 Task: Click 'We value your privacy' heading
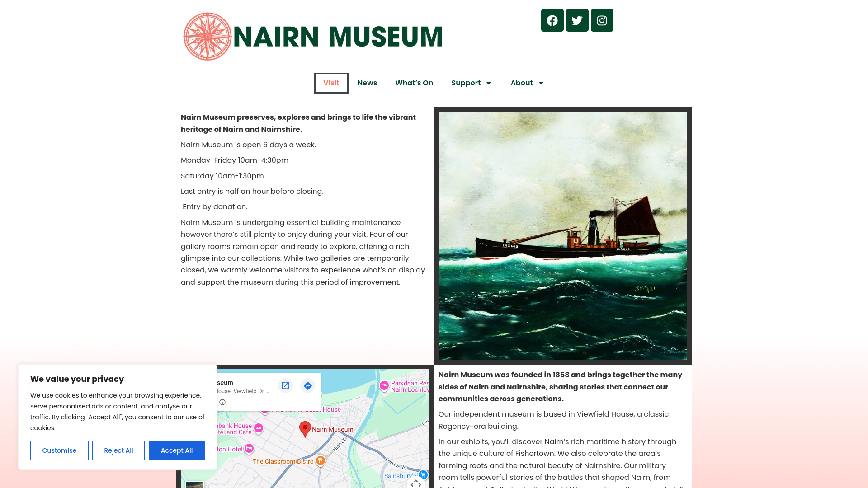pyautogui.click(x=77, y=379)
